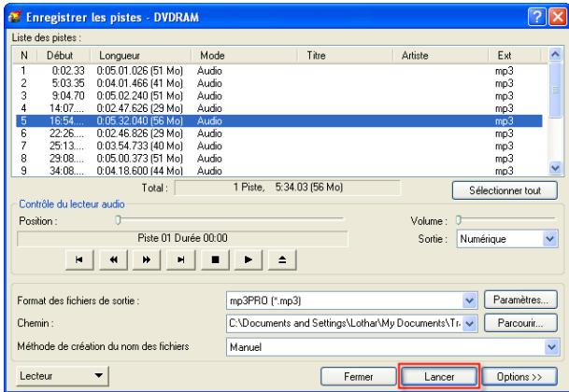Expand the Manuel file naming method dropdown
The height and width of the screenshot is (392, 569).
click(x=551, y=347)
